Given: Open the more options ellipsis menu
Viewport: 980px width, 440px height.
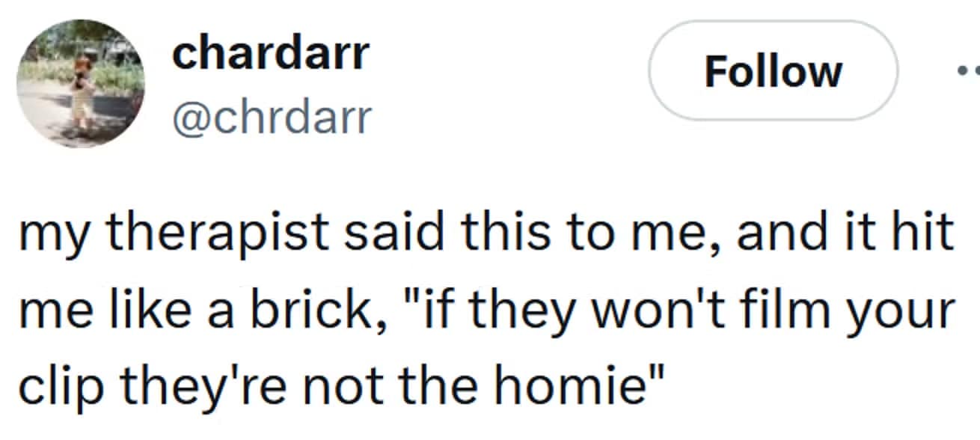Looking at the screenshot, I should [969, 72].
